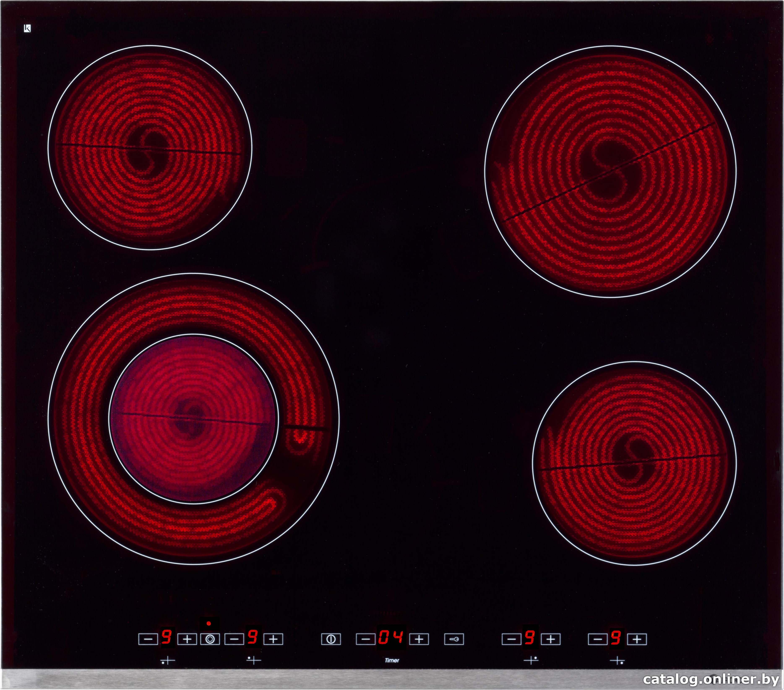
Task: Raise the rear-left zone with its plus key
Action: [273, 639]
